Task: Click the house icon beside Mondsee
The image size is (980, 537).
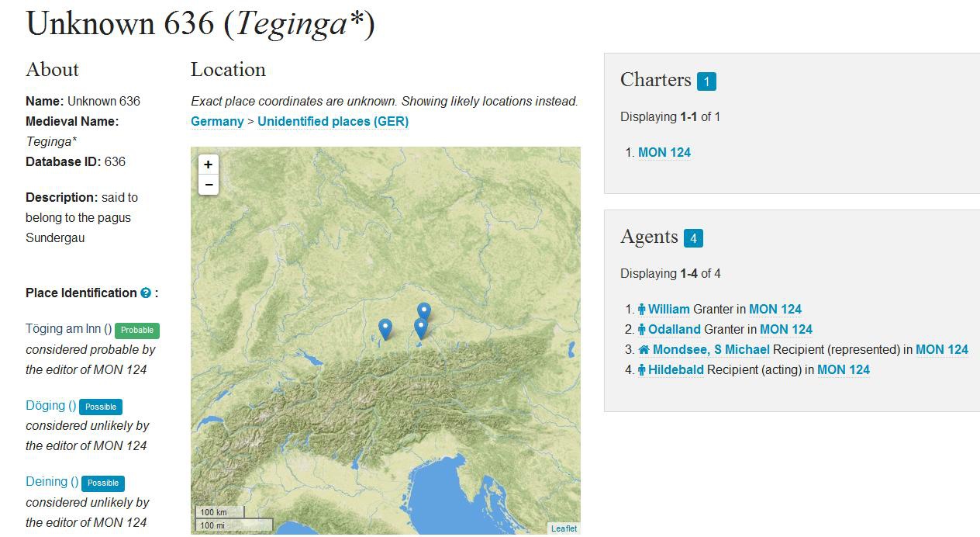Action: pyautogui.click(x=643, y=350)
